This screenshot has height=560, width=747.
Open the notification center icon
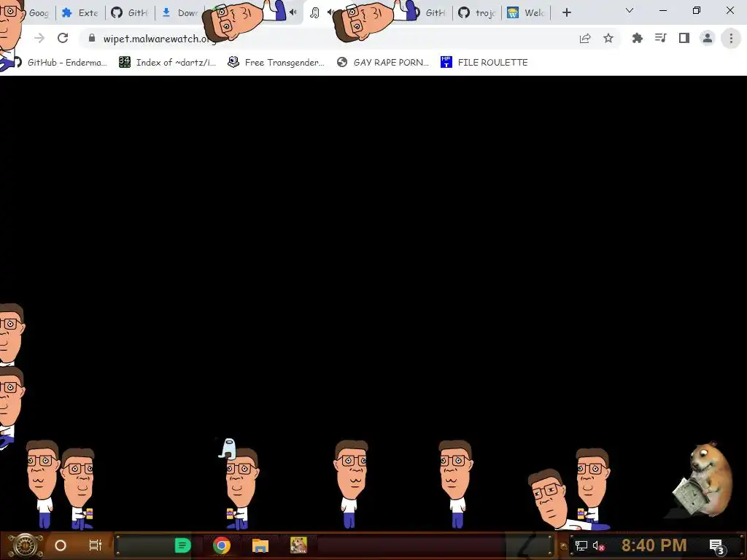[x=717, y=546]
